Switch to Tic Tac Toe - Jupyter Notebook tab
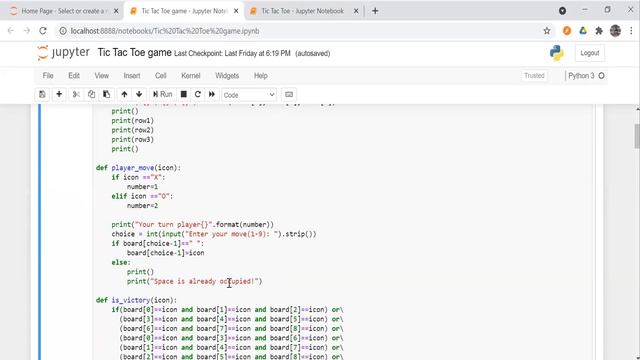The width and height of the screenshot is (640, 360). click(302, 11)
